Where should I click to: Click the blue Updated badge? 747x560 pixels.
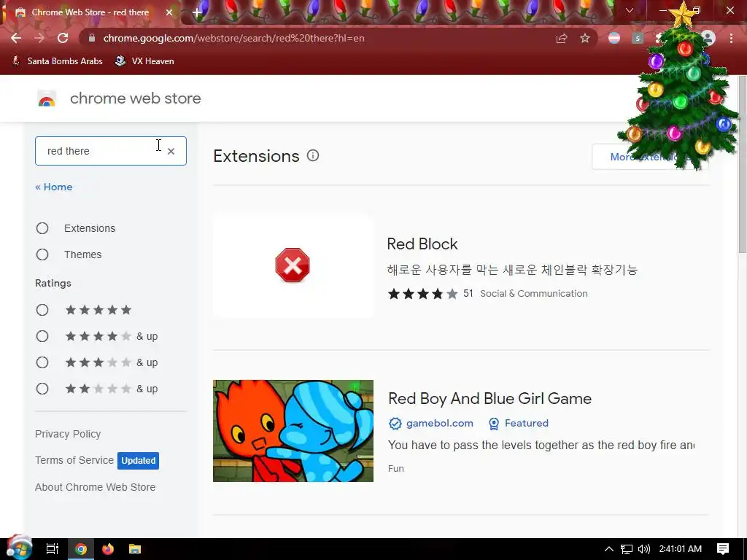tap(138, 461)
